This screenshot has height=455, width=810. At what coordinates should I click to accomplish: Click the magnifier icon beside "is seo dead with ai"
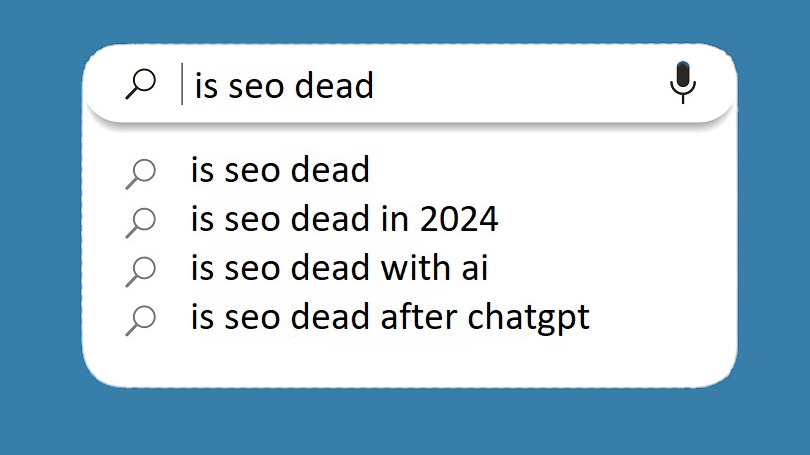coord(141,270)
